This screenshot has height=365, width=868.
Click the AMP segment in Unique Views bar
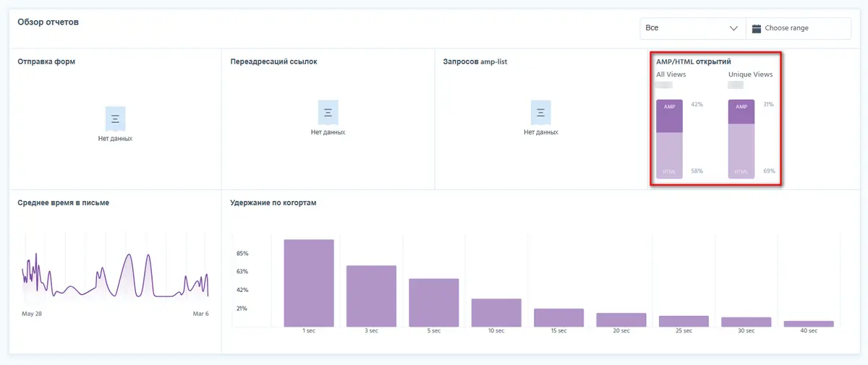[x=741, y=112]
